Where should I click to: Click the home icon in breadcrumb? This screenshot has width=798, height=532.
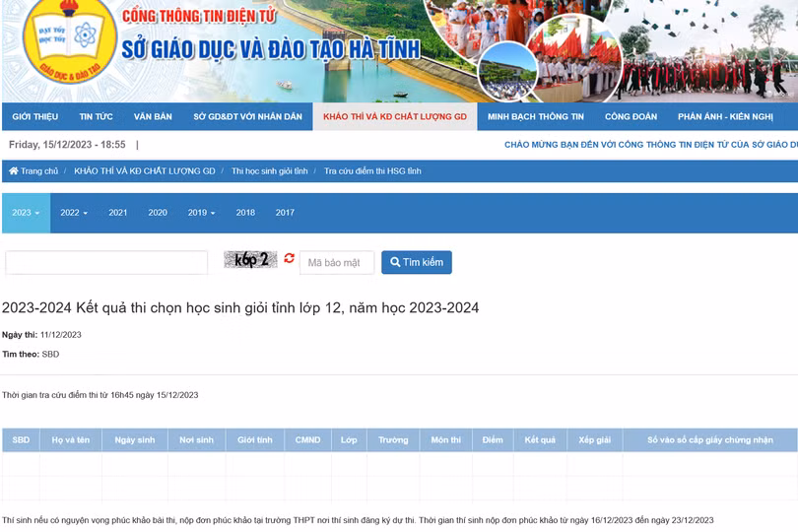[x=14, y=171]
